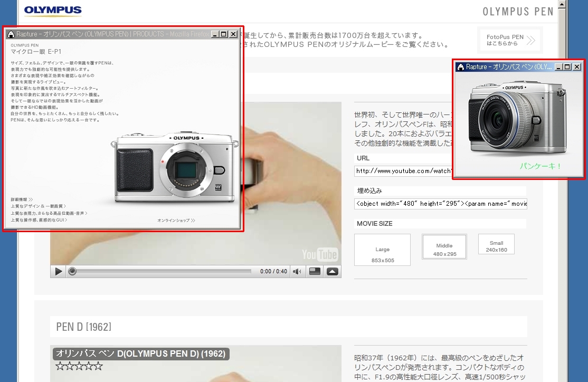Click the pancake lens camera image in the small Rapture window
Screen dimensions: 588x382
[517, 117]
